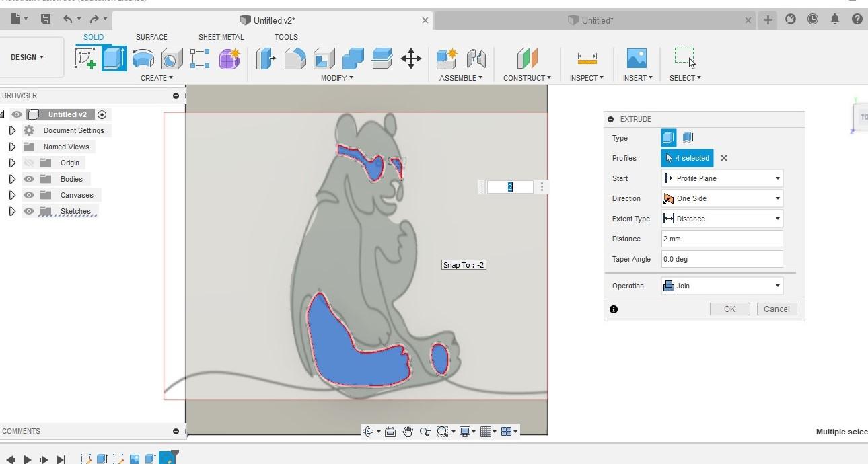Select the Create Sketch tool
The width and height of the screenshot is (868, 464).
coord(85,58)
